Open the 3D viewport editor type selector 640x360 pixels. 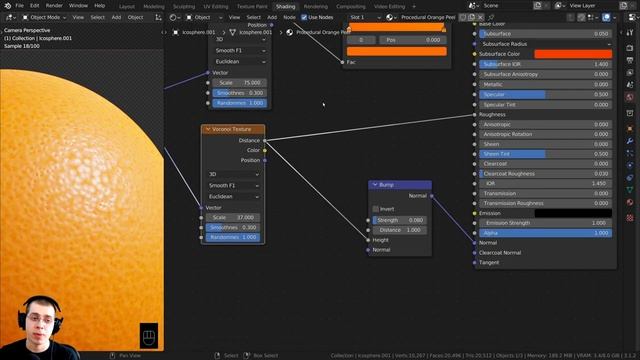coord(10,18)
